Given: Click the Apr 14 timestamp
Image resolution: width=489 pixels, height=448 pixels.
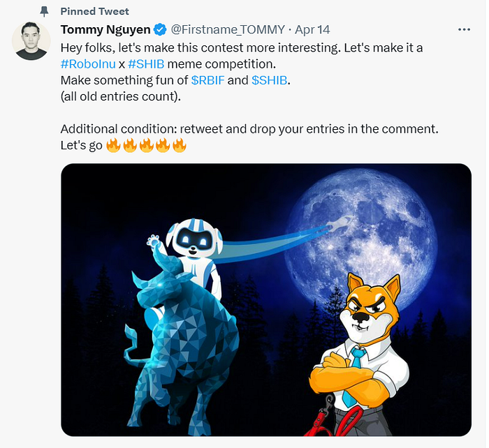Looking at the screenshot, I should click(x=312, y=29).
